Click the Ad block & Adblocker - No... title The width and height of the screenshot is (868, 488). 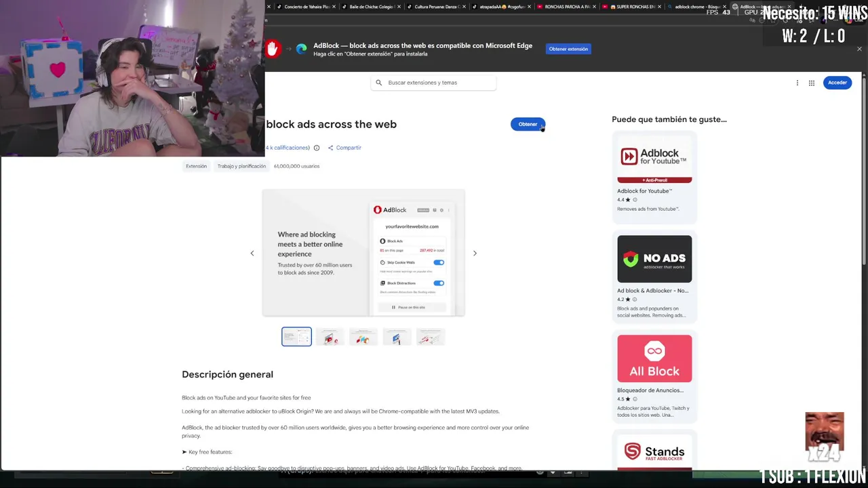tap(652, 291)
